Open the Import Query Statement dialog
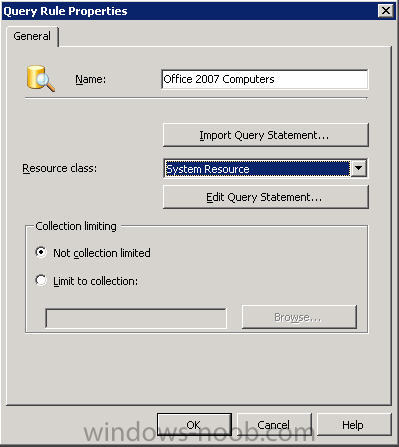399x447 pixels. (266, 135)
